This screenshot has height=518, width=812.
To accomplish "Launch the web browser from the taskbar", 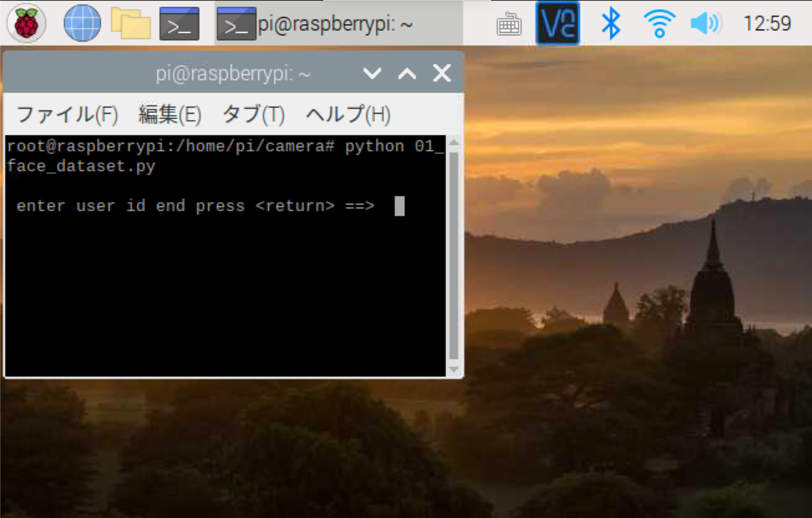I will (83, 23).
